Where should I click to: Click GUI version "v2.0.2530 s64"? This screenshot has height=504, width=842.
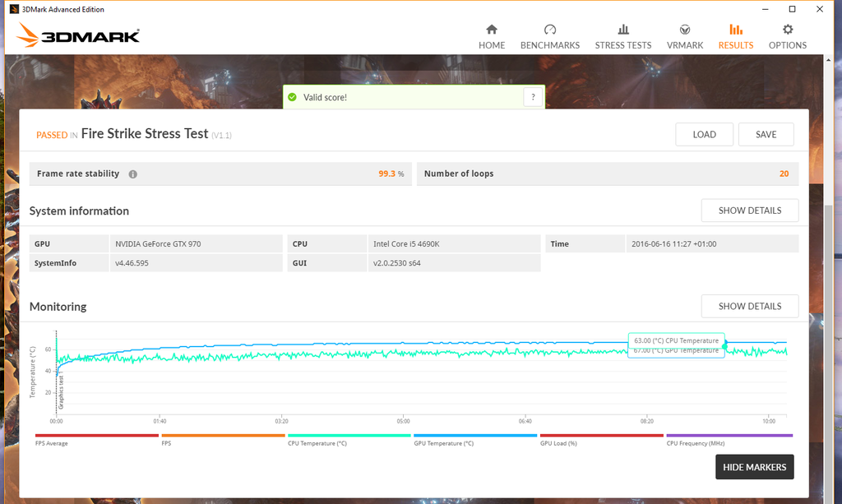pos(397,263)
